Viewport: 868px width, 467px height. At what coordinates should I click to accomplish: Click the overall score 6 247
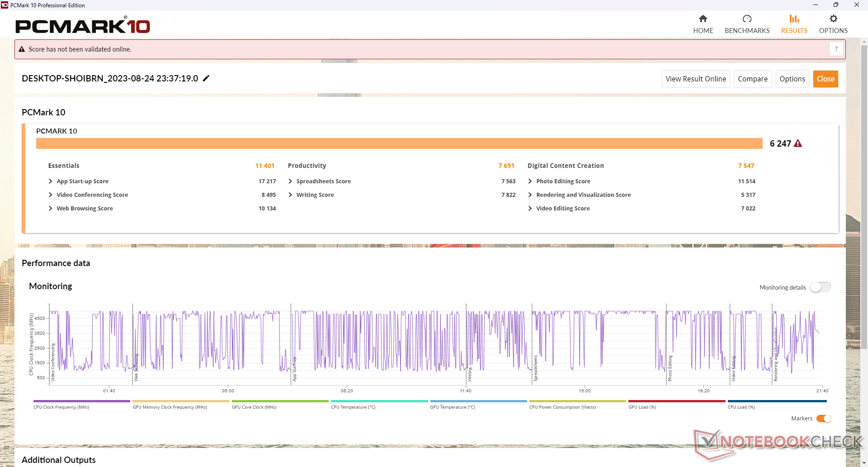780,143
